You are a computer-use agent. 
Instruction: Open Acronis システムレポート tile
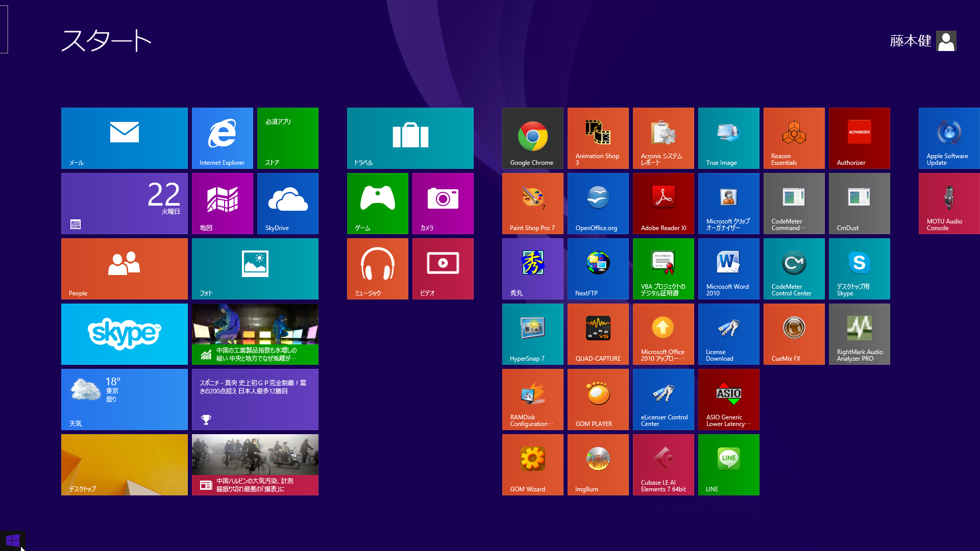point(664,138)
